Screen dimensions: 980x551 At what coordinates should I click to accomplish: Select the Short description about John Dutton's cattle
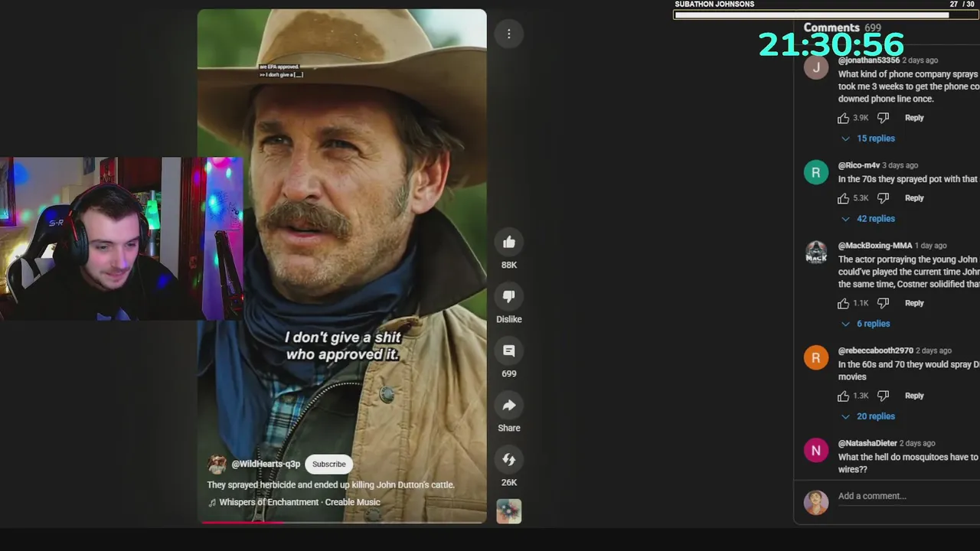click(331, 484)
